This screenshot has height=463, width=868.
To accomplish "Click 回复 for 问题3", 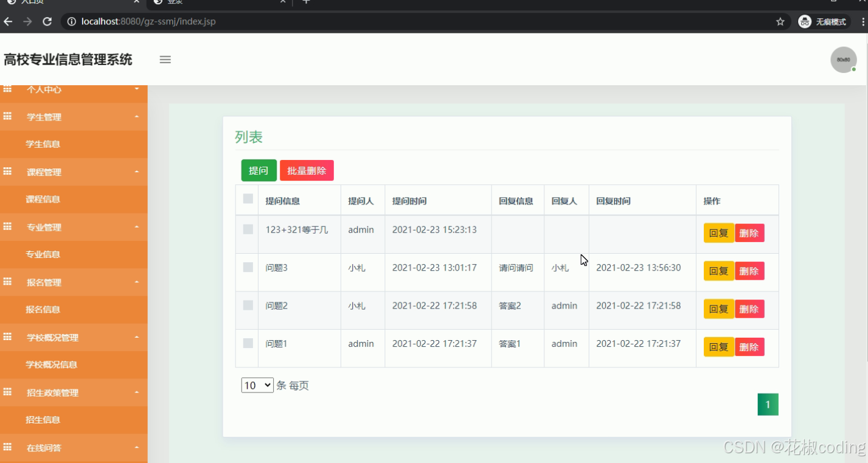I will pos(719,271).
